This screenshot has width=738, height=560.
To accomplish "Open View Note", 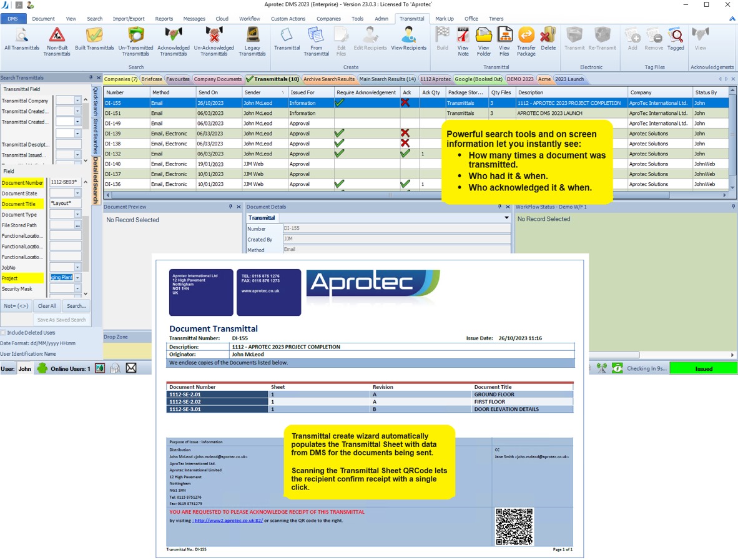I will (463, 41).
